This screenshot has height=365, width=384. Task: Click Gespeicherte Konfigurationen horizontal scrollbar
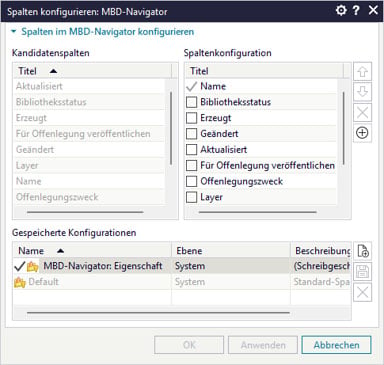[x=158, y=313]
